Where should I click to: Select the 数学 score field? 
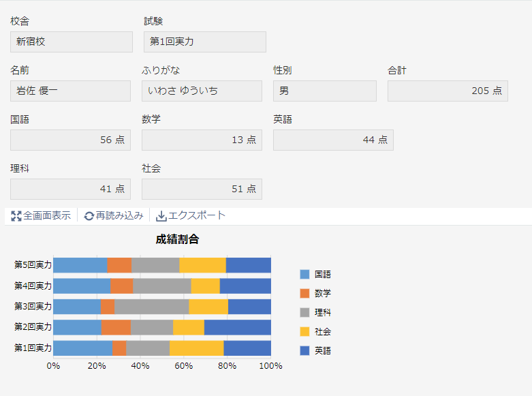202,140
